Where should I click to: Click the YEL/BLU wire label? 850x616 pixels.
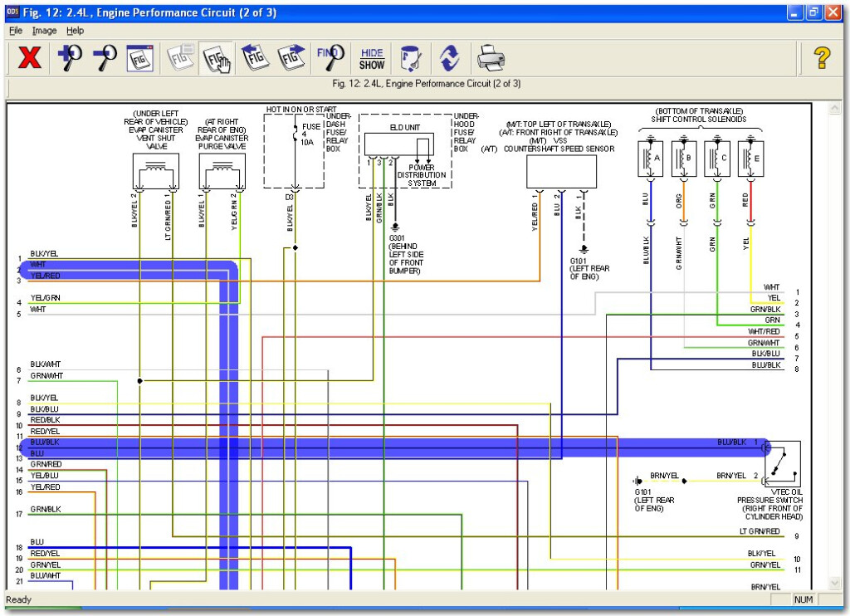click(x=45, y=476)
